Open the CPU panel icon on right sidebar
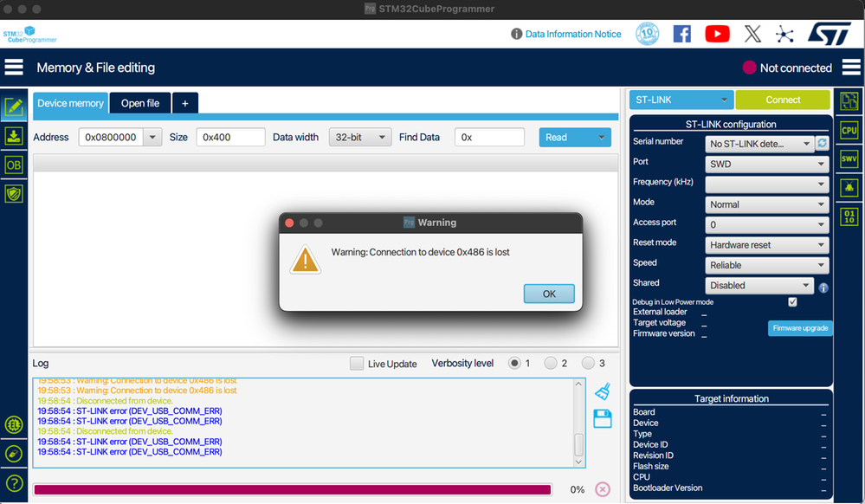This screenshot has height=504, width=865. (849, 130)
